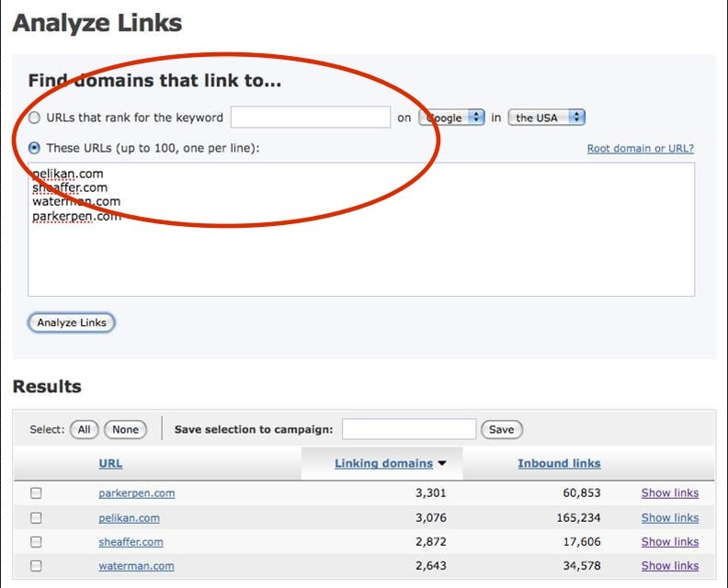This screenshot has height=588, width=728.
Task: Select 'URLs that rank for the keyword' radio
Action: point(34,118)
